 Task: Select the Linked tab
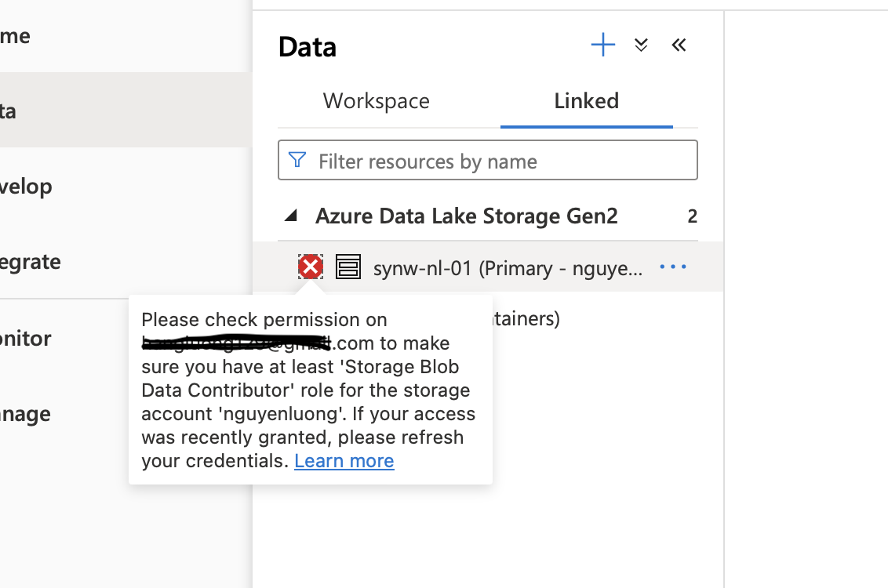(x=587, y=101)
